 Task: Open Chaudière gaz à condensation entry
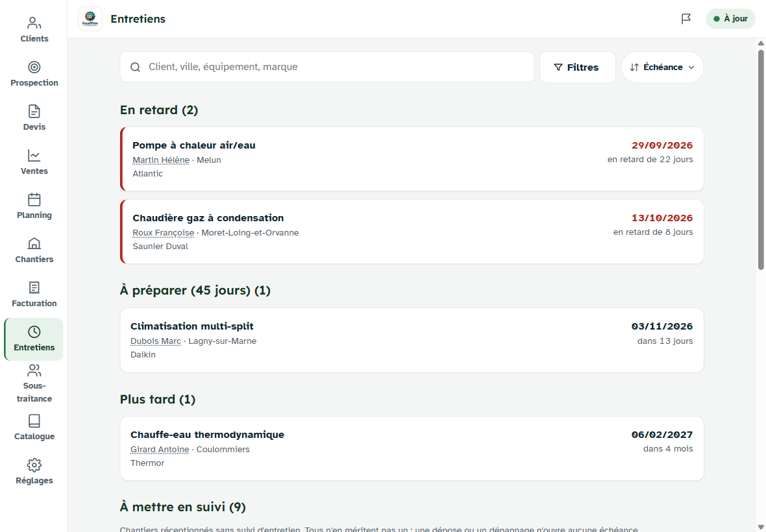(412, 232)
